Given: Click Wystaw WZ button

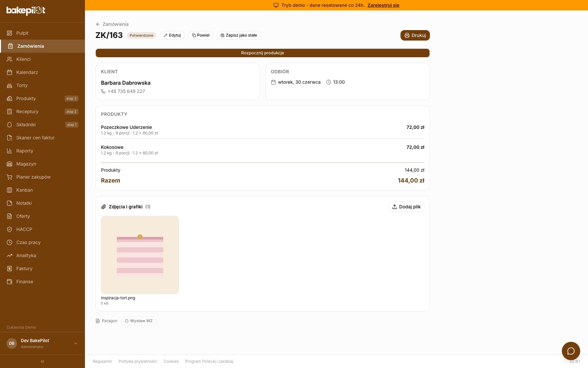Looking at the screenshot, I should (139, 321).
